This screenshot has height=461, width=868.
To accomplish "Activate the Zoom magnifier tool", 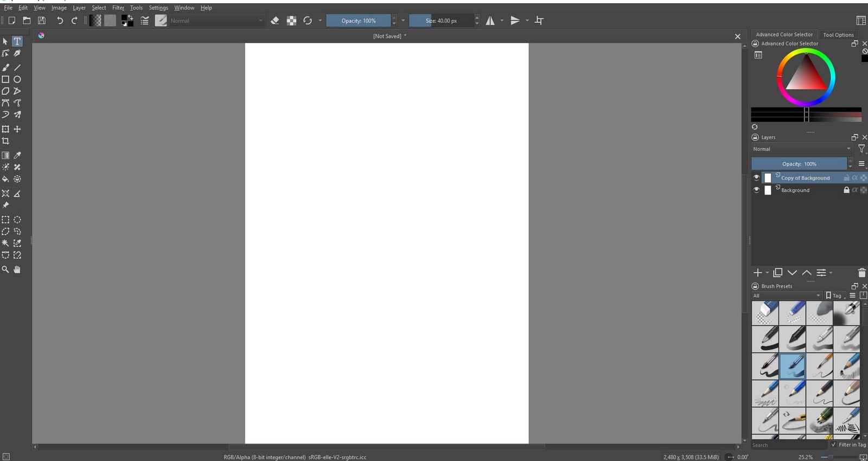I will [x=5, y=270].
